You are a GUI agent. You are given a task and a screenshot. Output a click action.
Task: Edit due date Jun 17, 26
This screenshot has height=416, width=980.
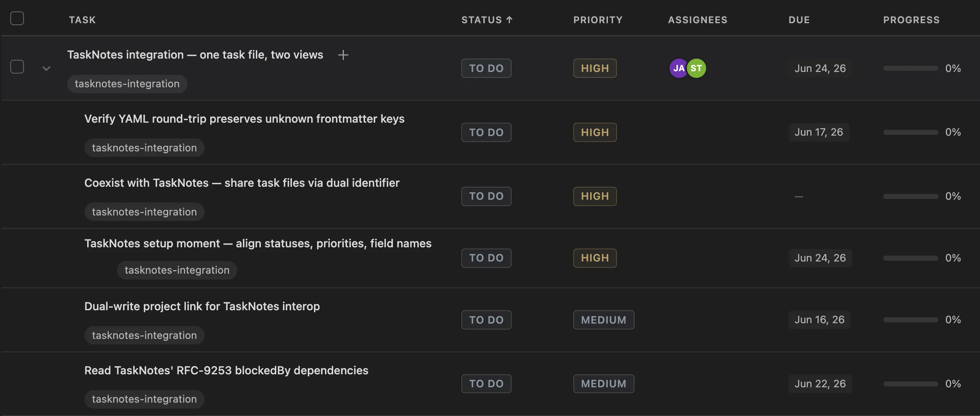click(819, 132)
